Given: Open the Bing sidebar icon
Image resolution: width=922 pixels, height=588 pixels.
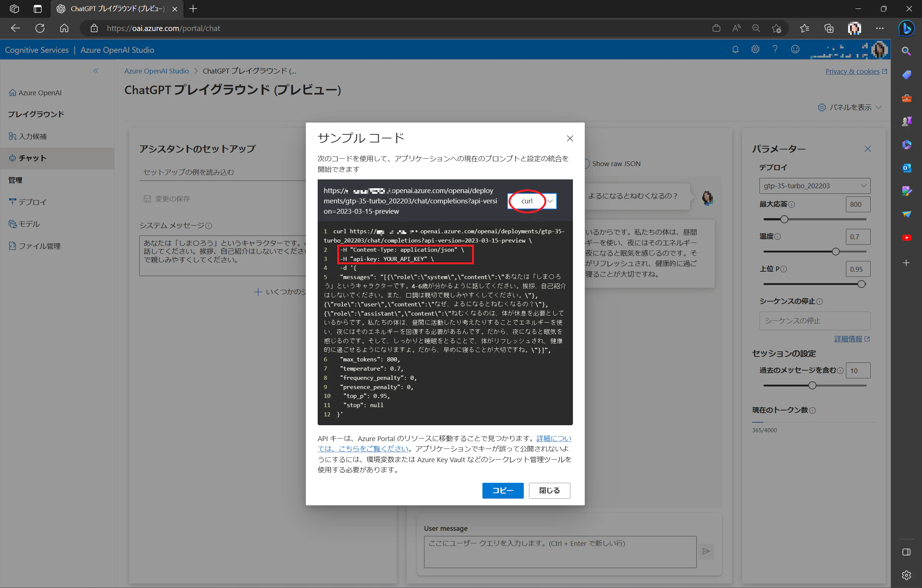Looking at the screenshot, I should pyautogui.click(x=906, y=28).
